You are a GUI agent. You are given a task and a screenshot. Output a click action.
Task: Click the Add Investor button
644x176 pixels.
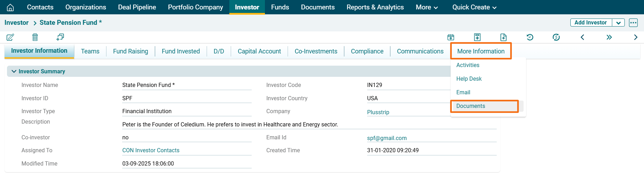591,23
